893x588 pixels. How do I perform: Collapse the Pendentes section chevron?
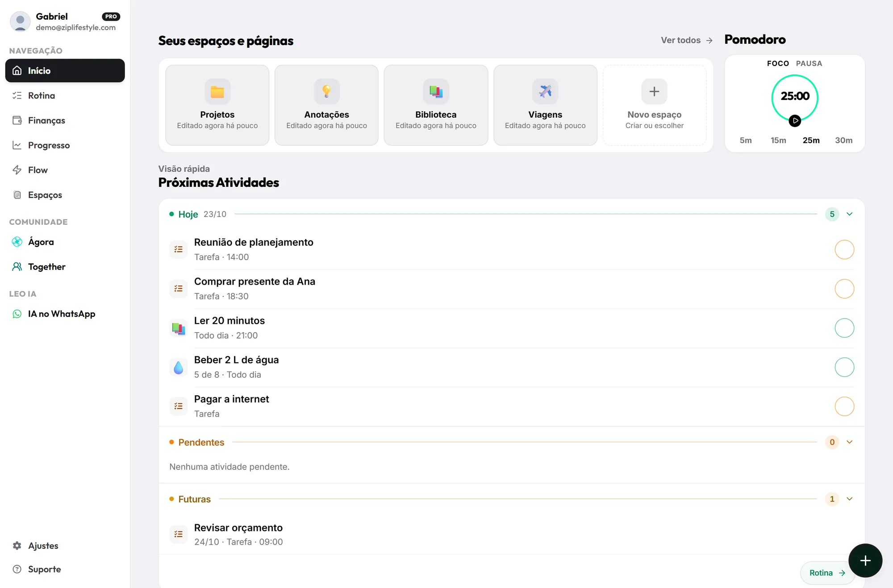point(850,442)
